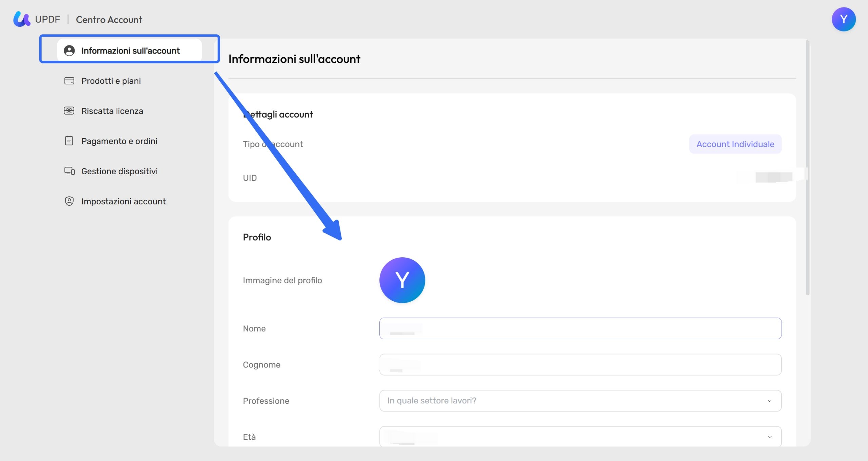Open Gestione dispositivi
The image size is (868, 461).
[119, 171]
